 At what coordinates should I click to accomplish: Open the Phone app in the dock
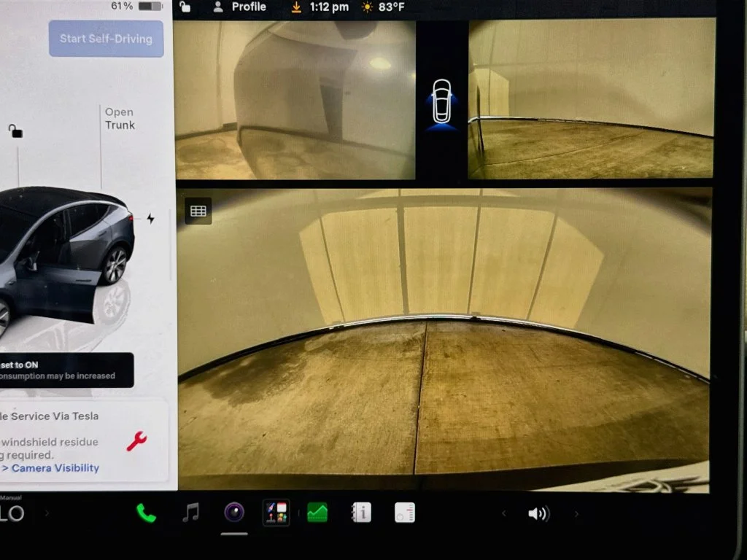coord(146,513)
